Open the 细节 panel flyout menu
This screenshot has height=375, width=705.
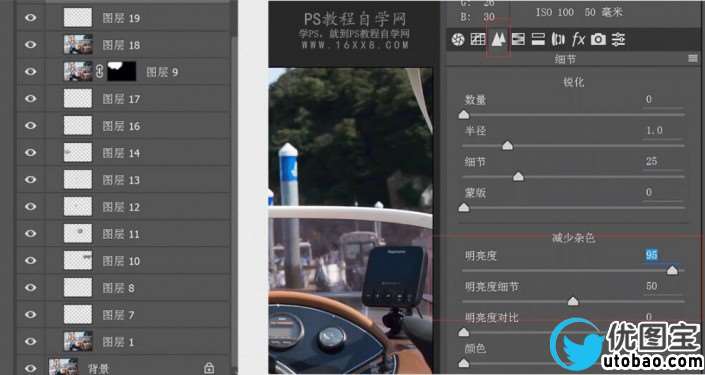692,58
